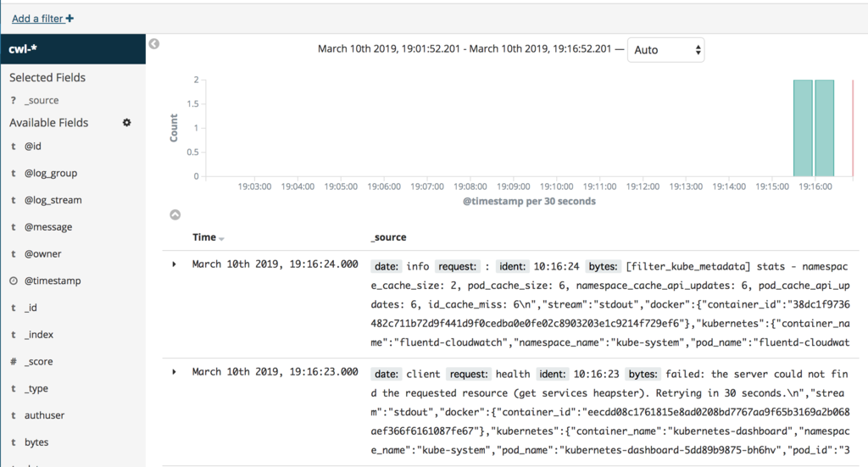Click the Time column sort arrow
Viewport: 868px width, 467px height.
221,238
